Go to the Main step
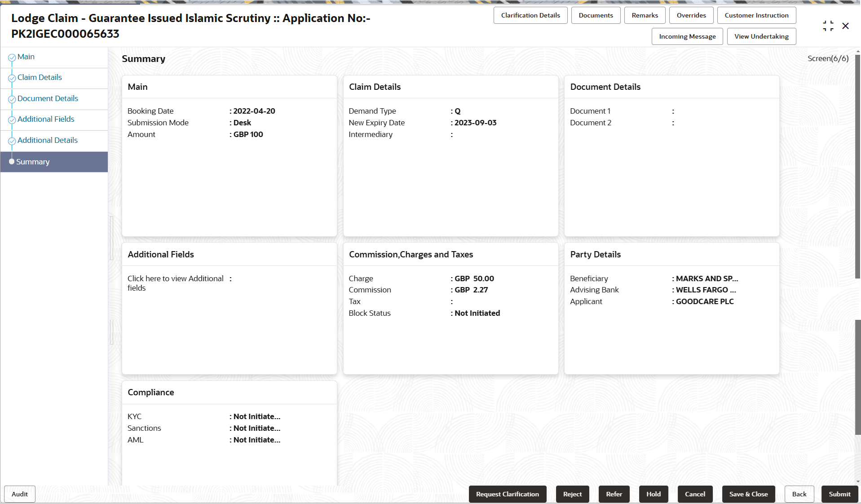This screenshot has height=504, width=861. point(26,57)
